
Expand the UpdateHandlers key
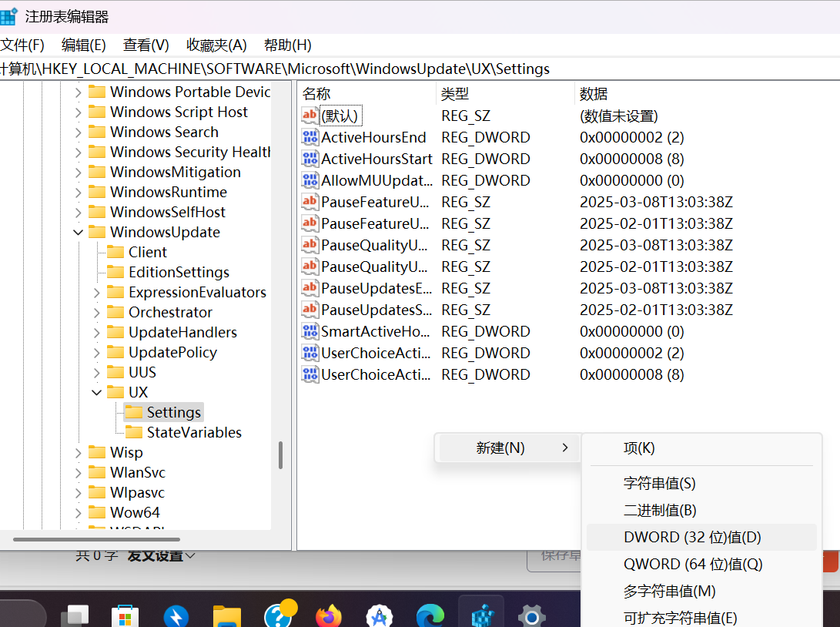click(x=96, y=332)
